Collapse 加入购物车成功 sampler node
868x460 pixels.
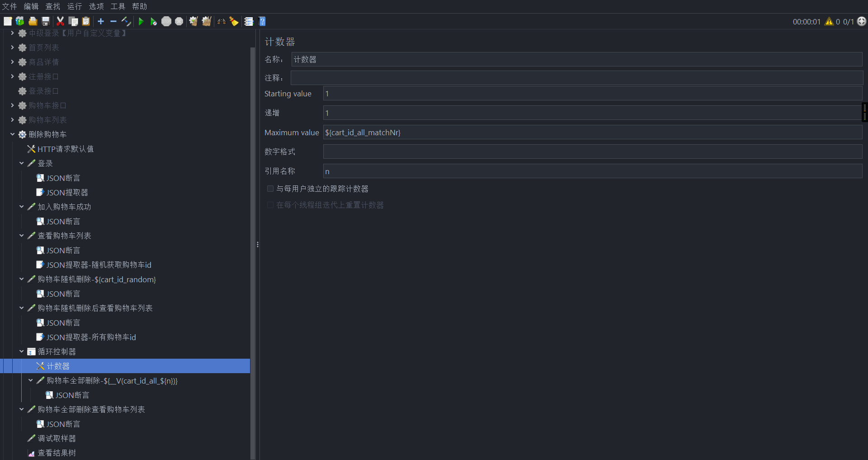pyautogui.click(x=21, y=207)
